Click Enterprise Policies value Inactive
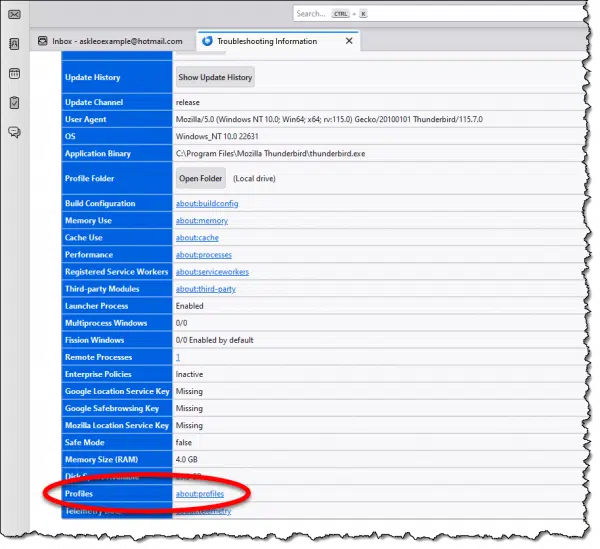Image resolution: width=600 pixels, height=549 pixels. coord(189,374)
